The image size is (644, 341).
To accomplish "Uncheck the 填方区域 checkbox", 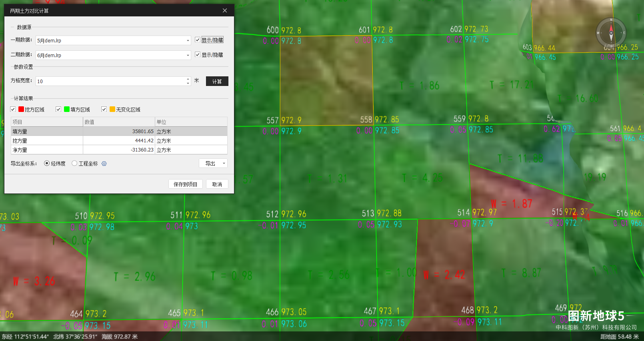I will tap(58, 109).
